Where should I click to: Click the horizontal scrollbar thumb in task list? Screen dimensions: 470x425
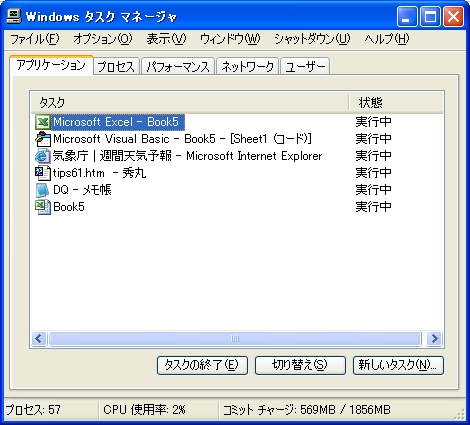point(235,339)
